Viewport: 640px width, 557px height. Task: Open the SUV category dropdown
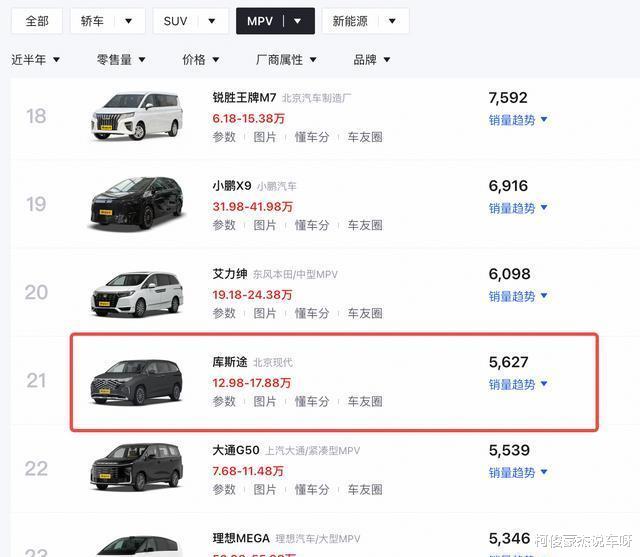coord(190,21)
